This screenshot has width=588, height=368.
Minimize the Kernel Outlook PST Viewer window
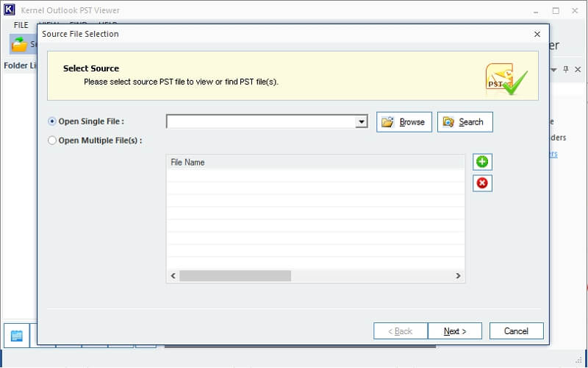[537, 11]
